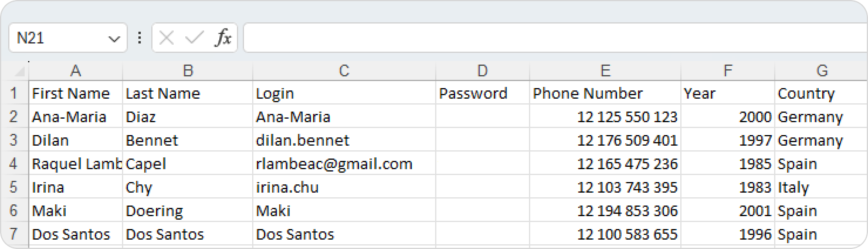Viewport: 868px width, 249px height.
Task: Select column E header
Action: 605,71
